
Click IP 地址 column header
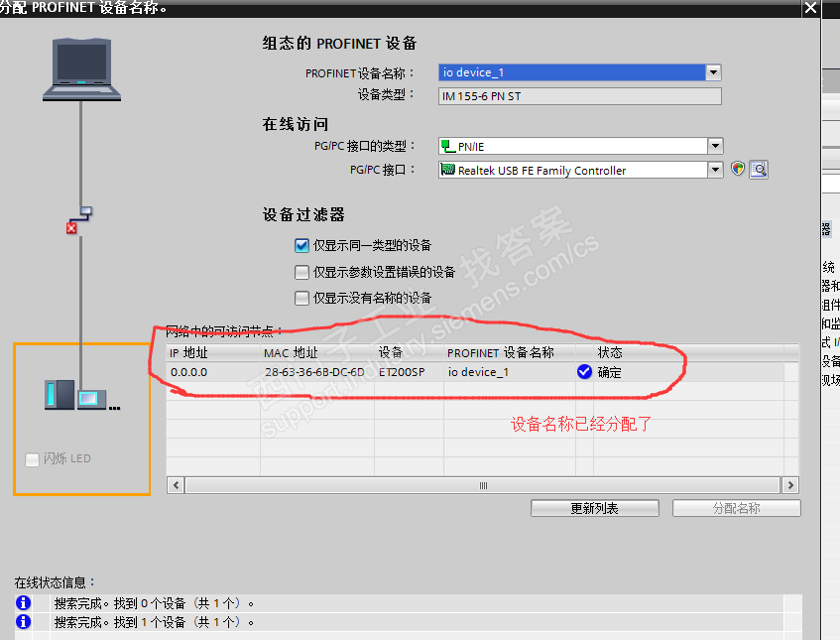coord(213,352)
